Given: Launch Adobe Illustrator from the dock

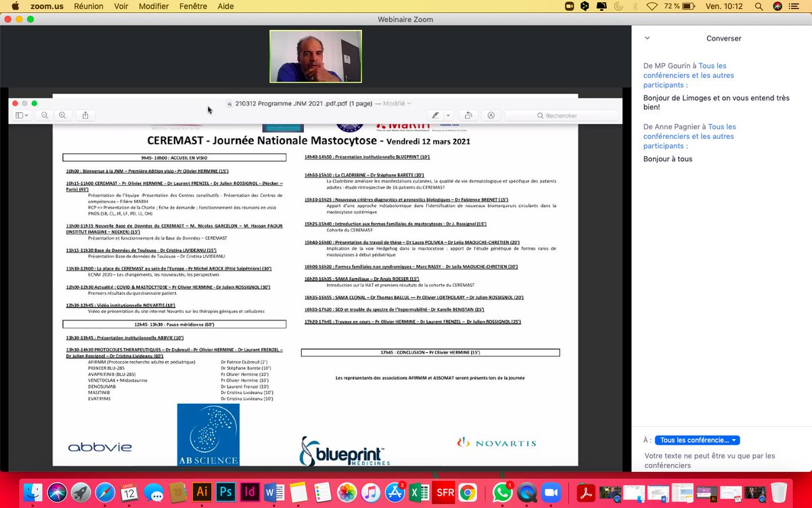Looking at the screenshot, I should (x=202, y=492).
